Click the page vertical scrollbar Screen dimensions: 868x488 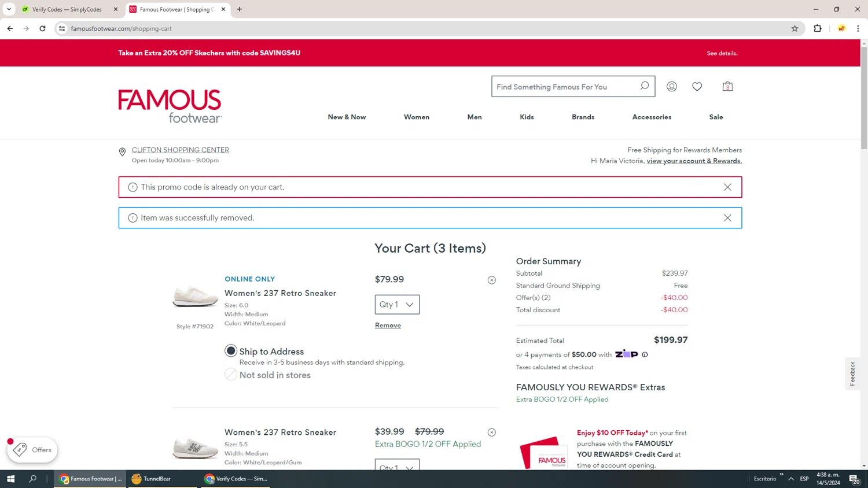(864, 98)
